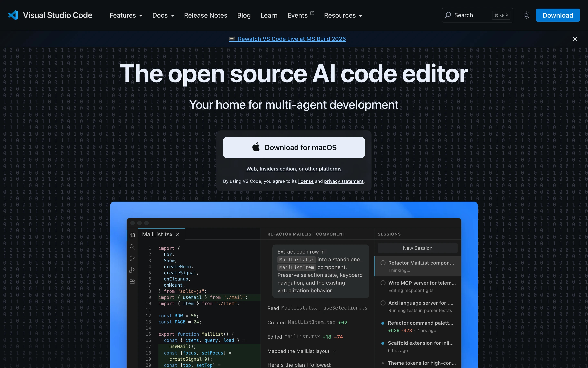Click the blue dot beside Scaffold extension session
Screen dimensions: 588x368
pyautogui.click(x=383, y=343)
